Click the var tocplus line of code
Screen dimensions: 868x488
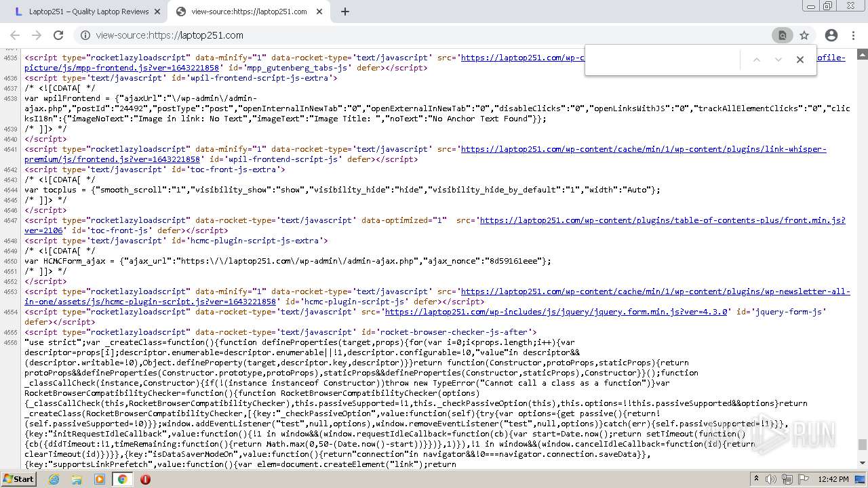coord(342,190)
